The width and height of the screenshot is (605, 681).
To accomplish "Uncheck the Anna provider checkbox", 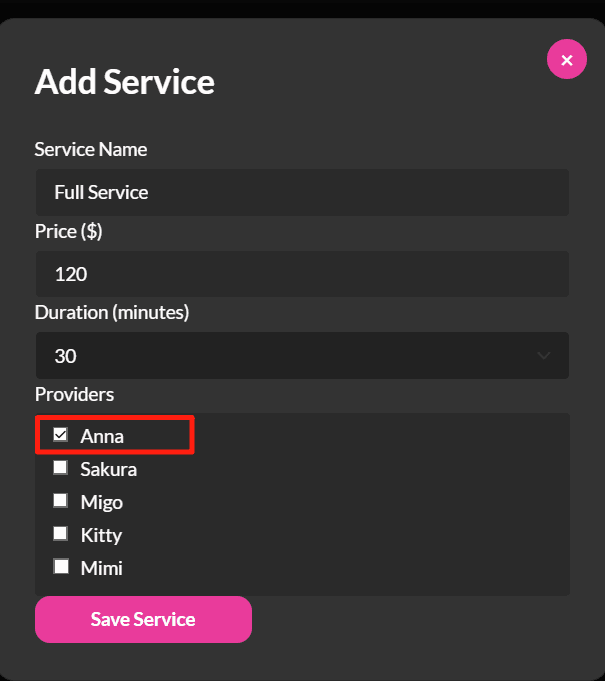I will 61,435.
